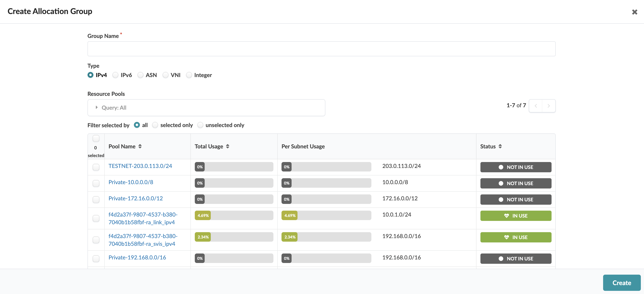Click NOT IN USE badge for TESTNET pool
The height and width of the screenshot is (294, 644).
point(516,167)
